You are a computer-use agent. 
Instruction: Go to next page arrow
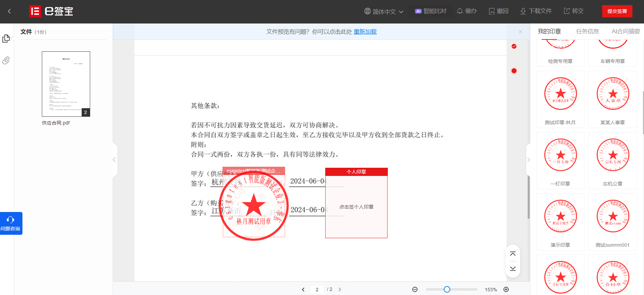[x=340, y=290]
